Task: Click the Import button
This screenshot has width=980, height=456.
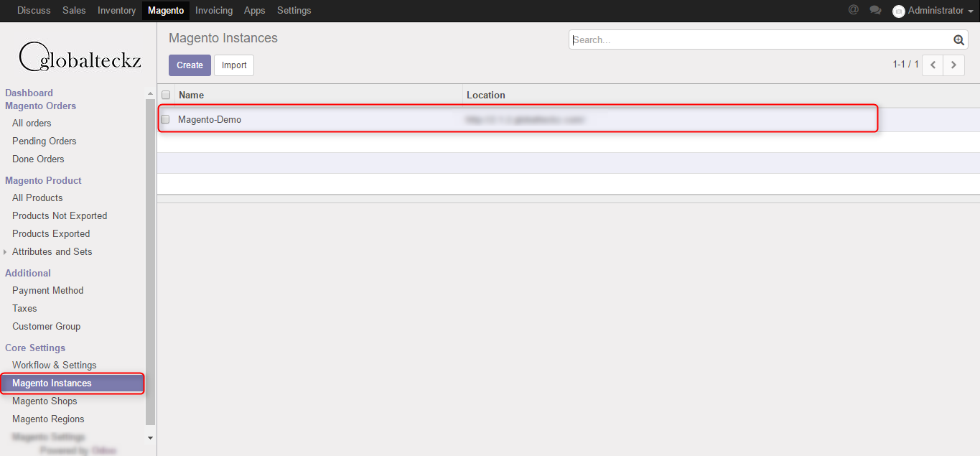Action: pos(234,65)
